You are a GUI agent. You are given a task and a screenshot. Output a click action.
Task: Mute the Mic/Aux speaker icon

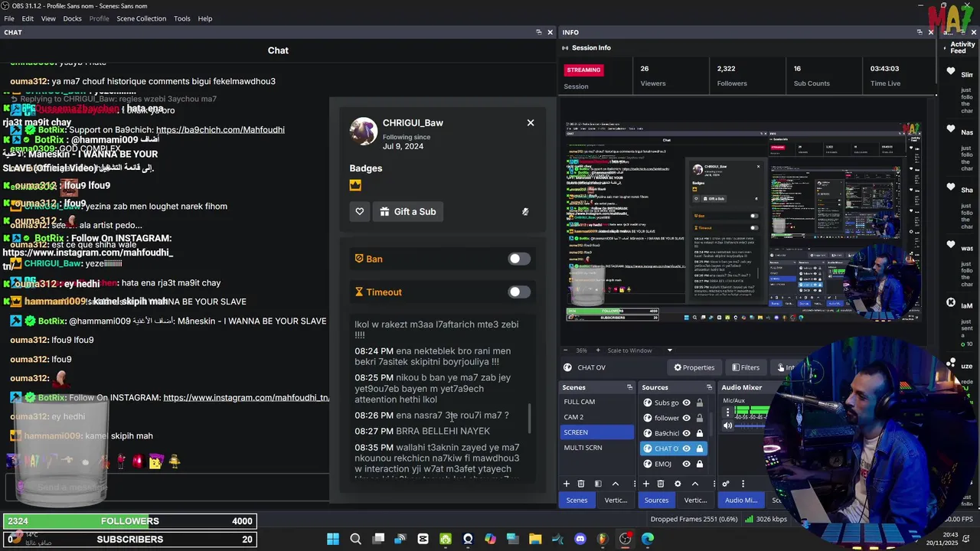(728, 425)
